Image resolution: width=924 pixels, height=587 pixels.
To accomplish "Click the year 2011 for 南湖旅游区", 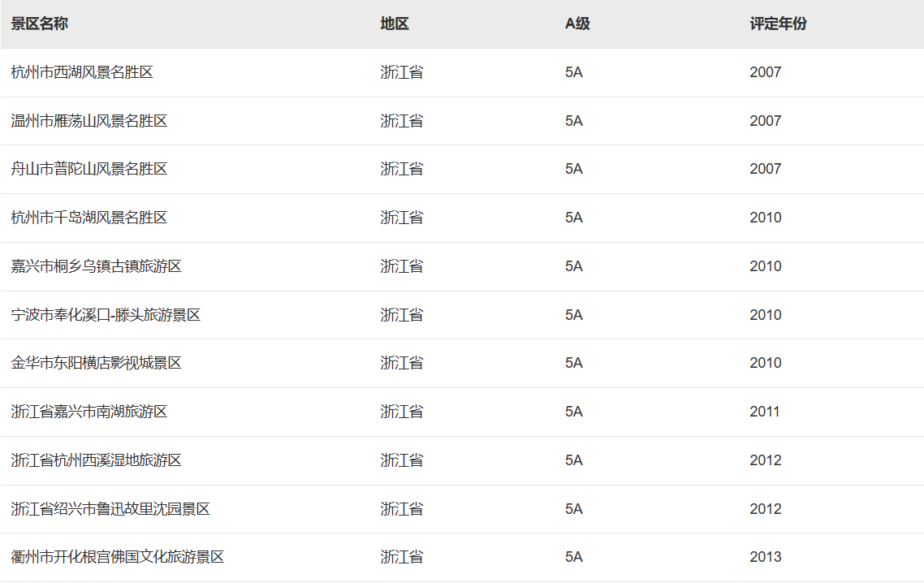I will [764, 412].
